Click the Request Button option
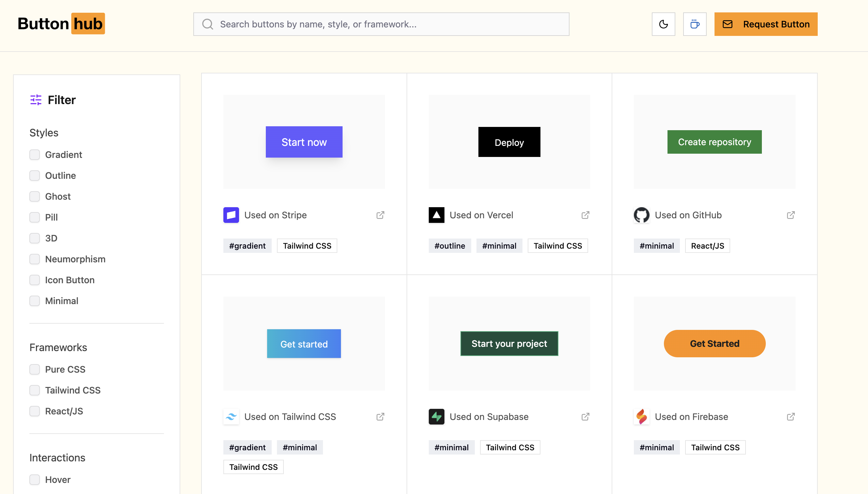868x494 pixels. (766, 24)
